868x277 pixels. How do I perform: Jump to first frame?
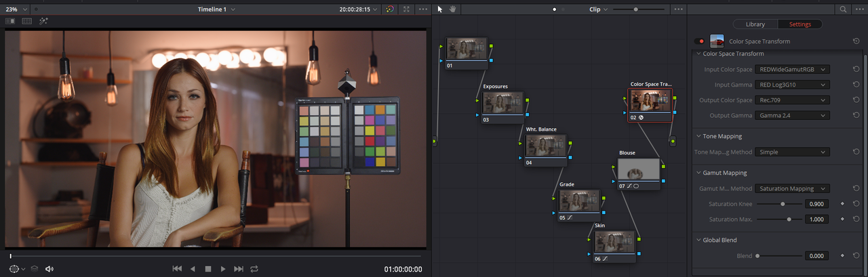[x=177, y=269]
